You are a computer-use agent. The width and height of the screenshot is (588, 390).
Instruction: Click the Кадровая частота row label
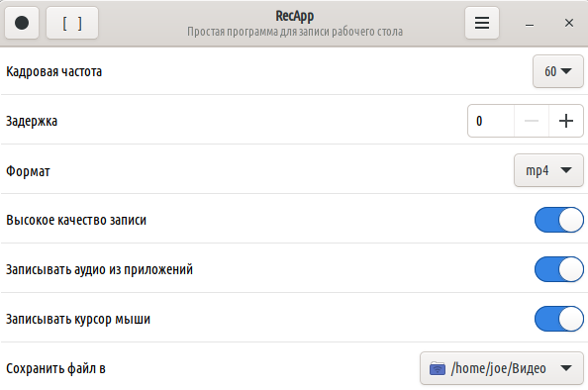(x=54, y=71)
